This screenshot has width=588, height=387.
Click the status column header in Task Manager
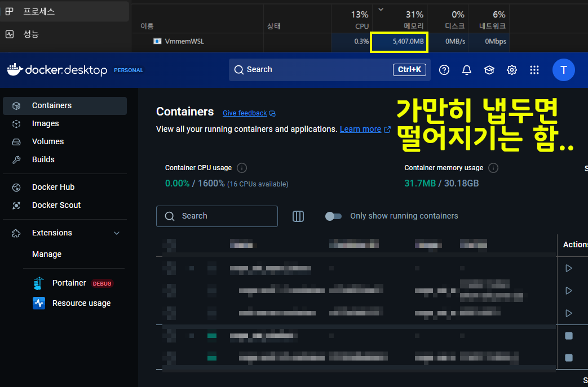[x=274, y=26]
